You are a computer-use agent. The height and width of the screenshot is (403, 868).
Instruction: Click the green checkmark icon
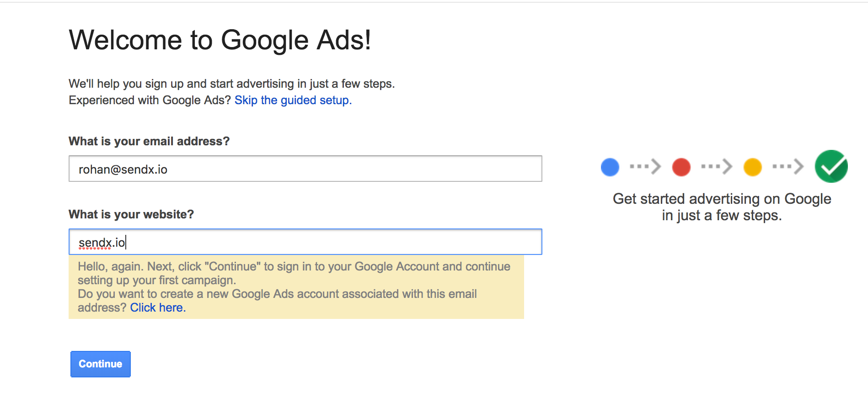pyautogui.click(x=831, y=166)
